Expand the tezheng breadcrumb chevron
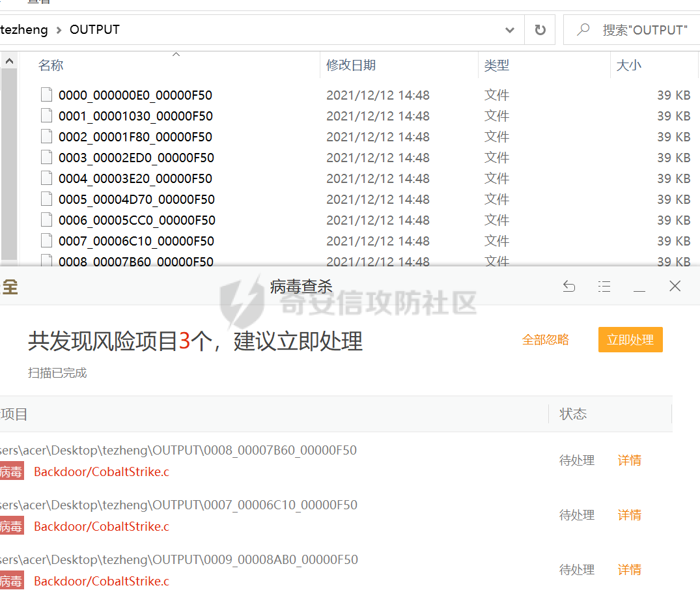 click(59, 30)
